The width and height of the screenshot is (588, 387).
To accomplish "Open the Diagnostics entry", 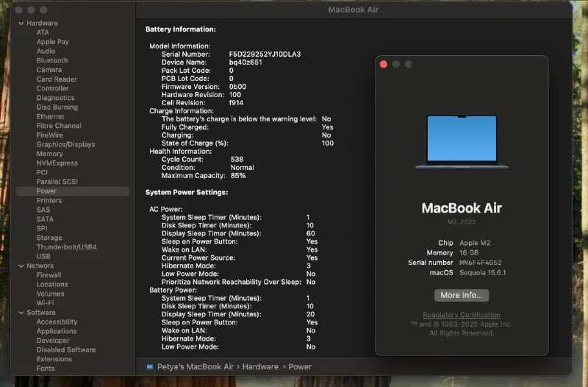I will click(x=56, y=98).
